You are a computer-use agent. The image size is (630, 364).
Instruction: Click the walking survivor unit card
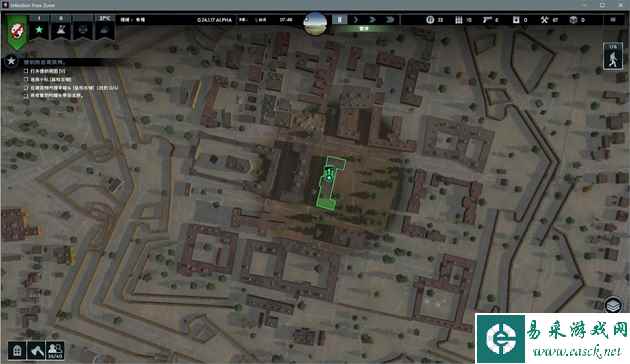click(613, 56)
